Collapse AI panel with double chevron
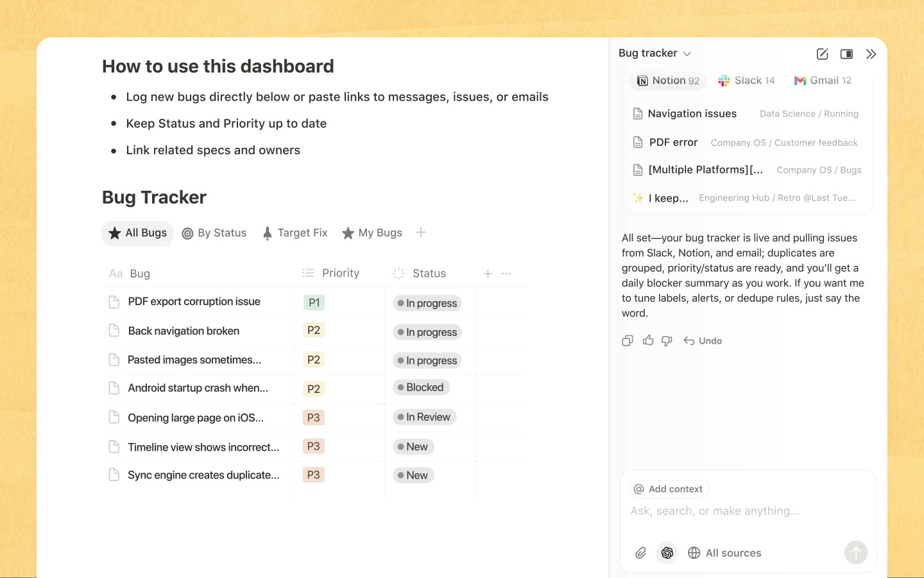924x578 pixels. pos(871,54)
